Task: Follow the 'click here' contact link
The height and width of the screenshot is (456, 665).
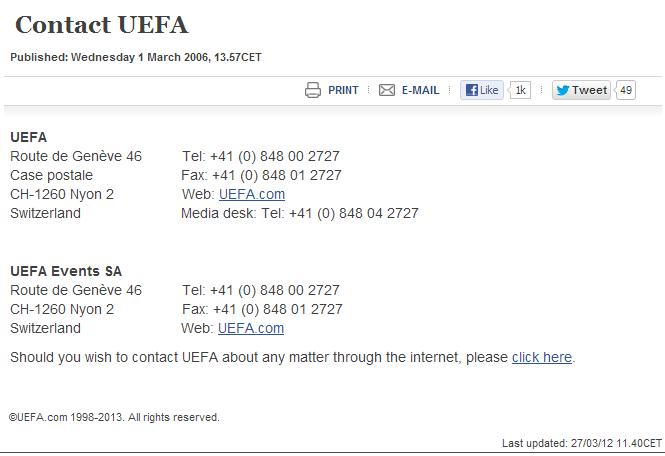Action: 542,357
